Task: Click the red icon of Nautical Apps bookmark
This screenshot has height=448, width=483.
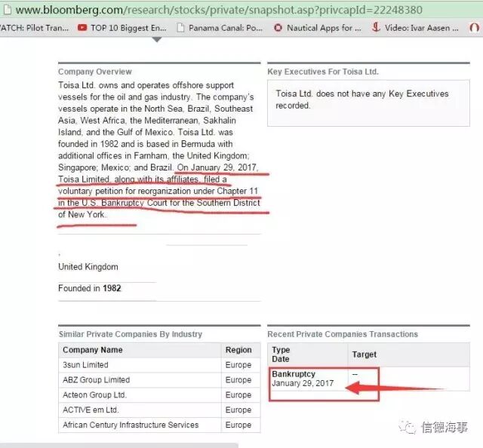Action: point(278,28)
